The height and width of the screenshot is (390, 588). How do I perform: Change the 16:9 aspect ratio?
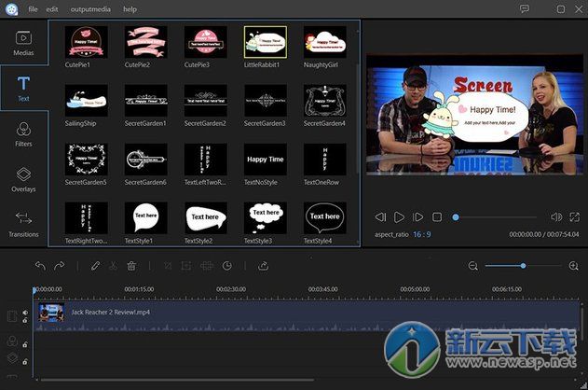point(422,234)
